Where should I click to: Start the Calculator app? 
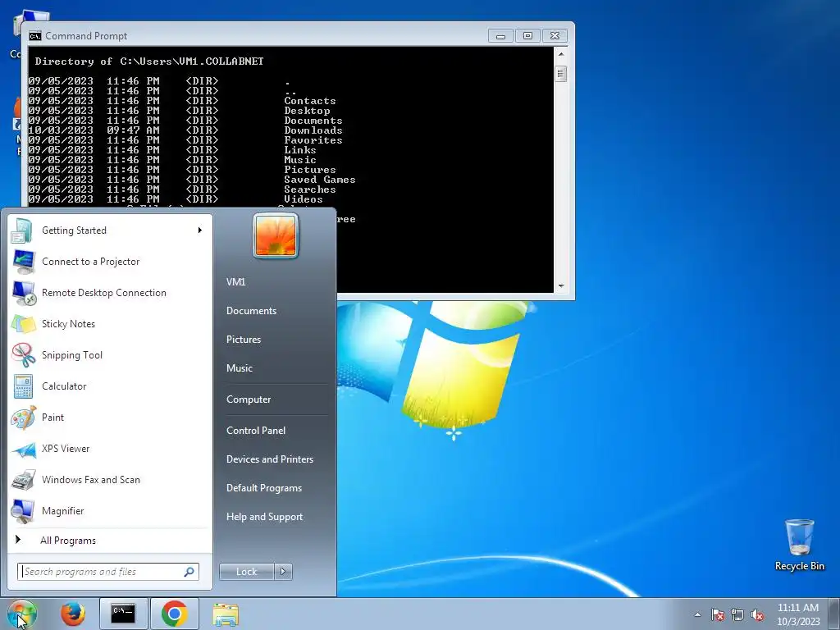(x=110, y=386)
